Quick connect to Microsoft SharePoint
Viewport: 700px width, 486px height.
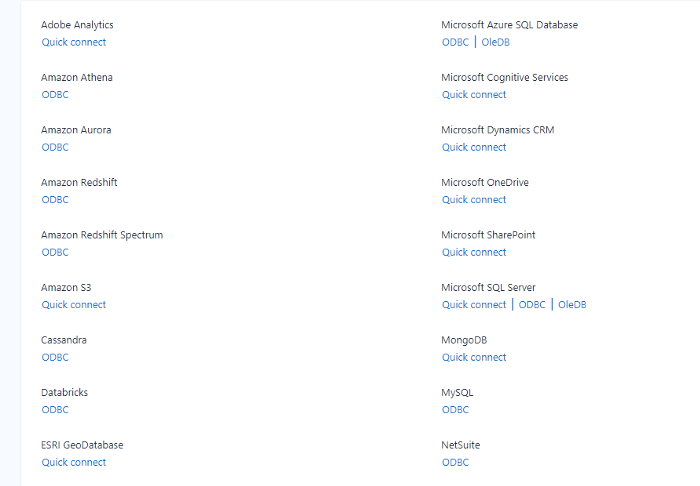(474, 252)
